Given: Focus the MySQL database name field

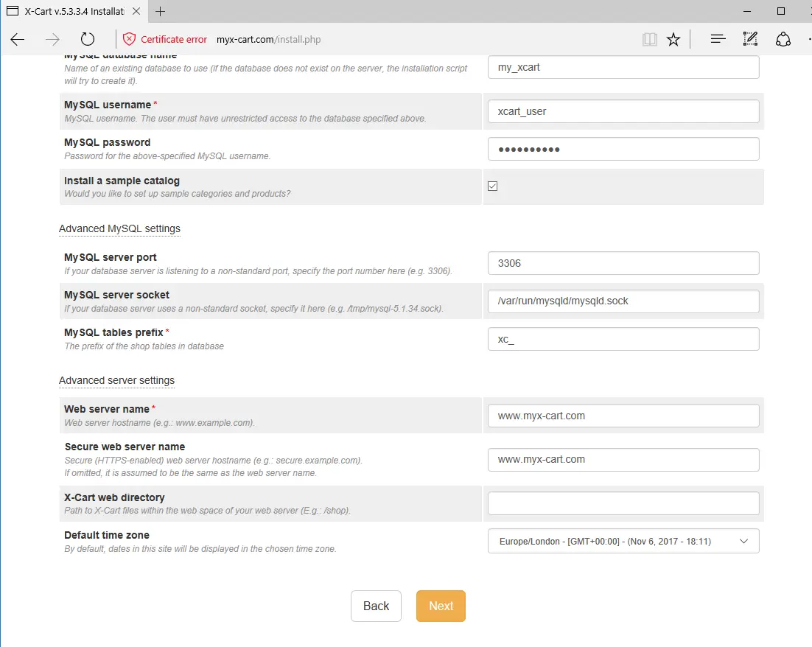Looking at the screenshot, I should click(623, 67).
